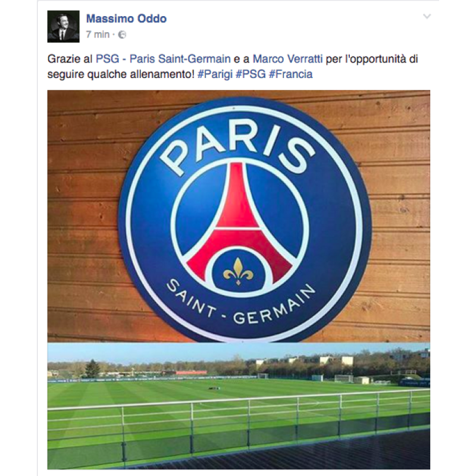Open the 7 min timestamp link

[98, 35]
